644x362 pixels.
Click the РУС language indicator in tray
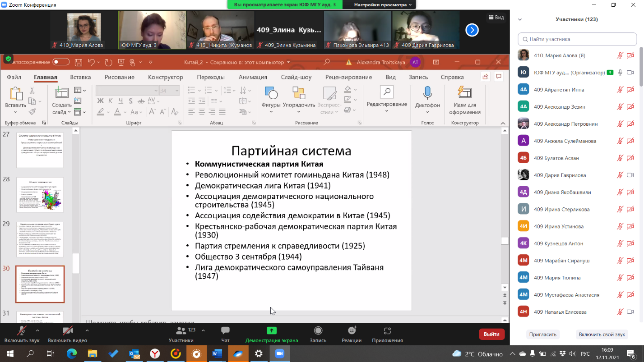(585, 354)
